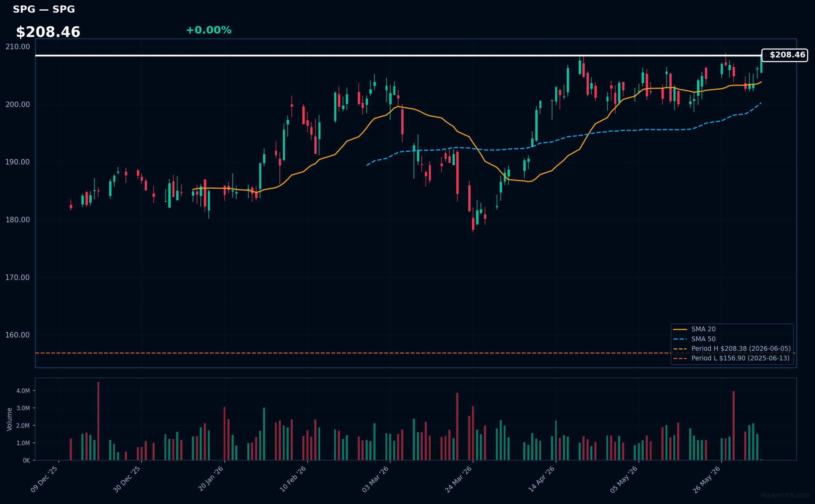Click the blue dashed SMA 50 legend sample

680,339
